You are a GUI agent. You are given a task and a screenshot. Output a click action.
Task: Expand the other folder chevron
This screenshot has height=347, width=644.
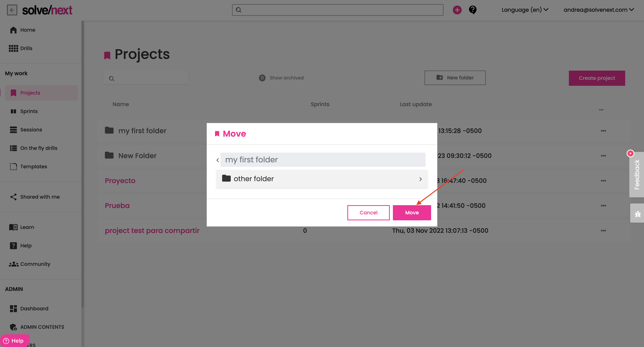click(420, 179)
